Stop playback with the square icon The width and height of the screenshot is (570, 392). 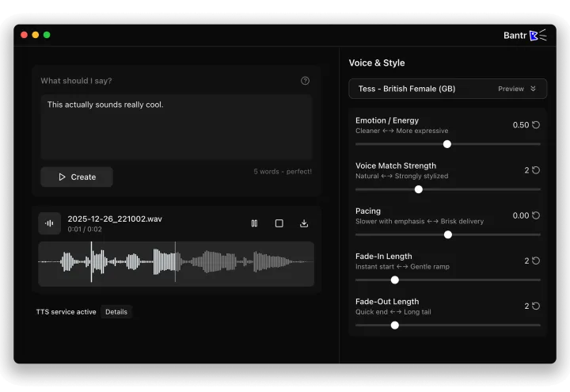279,223
